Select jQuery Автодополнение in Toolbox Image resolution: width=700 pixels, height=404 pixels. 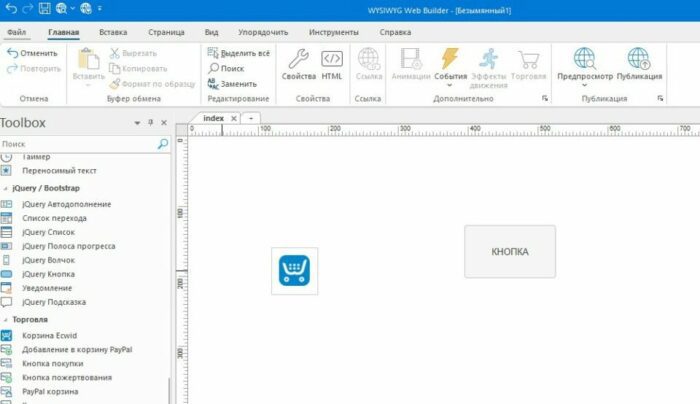[67, 204]
